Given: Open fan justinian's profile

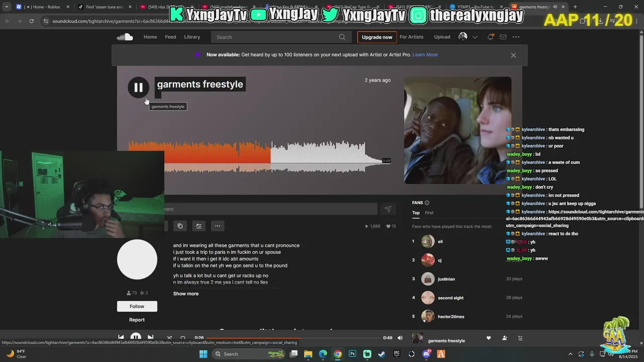Looking at the screenshot, I should pyautogui.click(x=446, y=279).
